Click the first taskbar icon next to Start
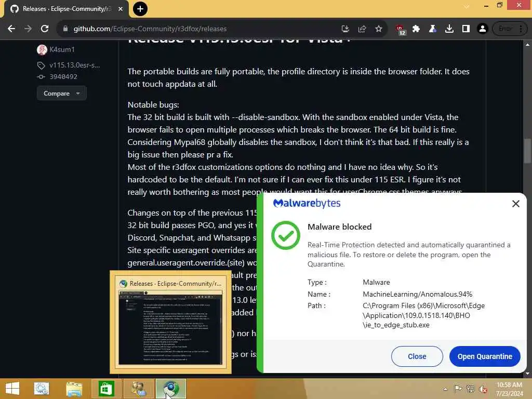 click(42, 389)
